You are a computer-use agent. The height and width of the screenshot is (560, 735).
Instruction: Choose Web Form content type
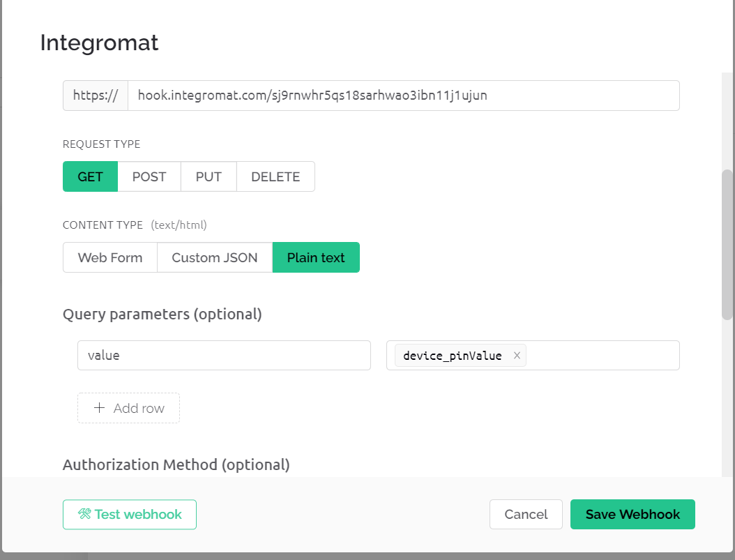tap(110, 257)
